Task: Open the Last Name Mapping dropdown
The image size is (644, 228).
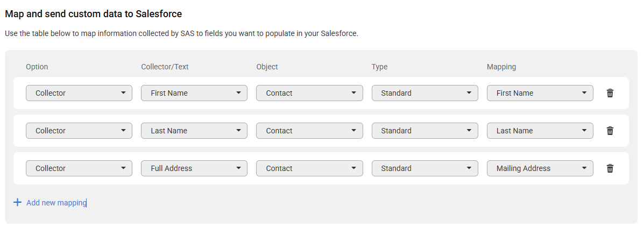Action: (x=540, y=131)
